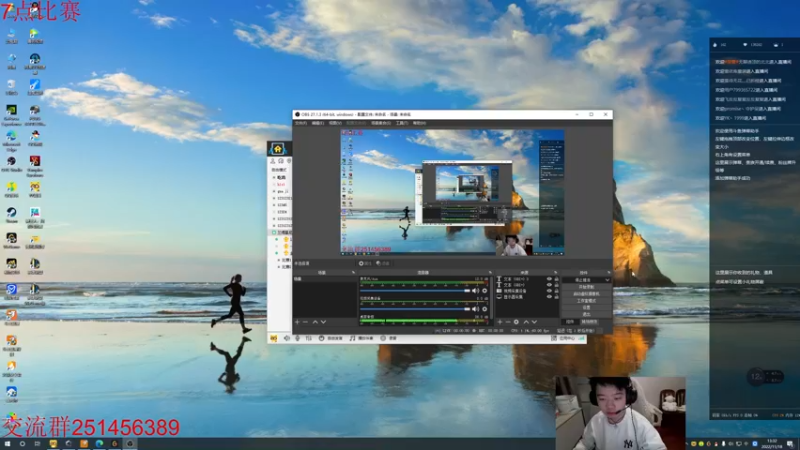Toggle lock on the first 文本 (GDI+) source
The image size is (800, 450).
tap(557, 279)
